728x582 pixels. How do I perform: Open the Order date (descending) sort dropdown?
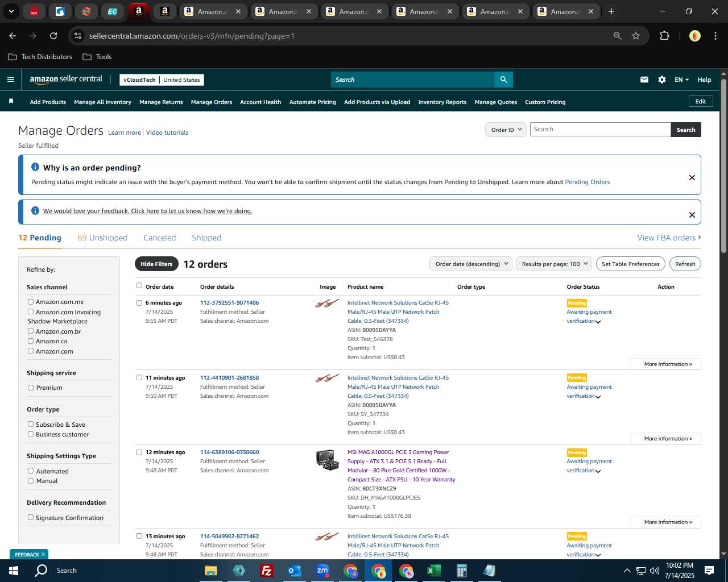click(471, 264)
